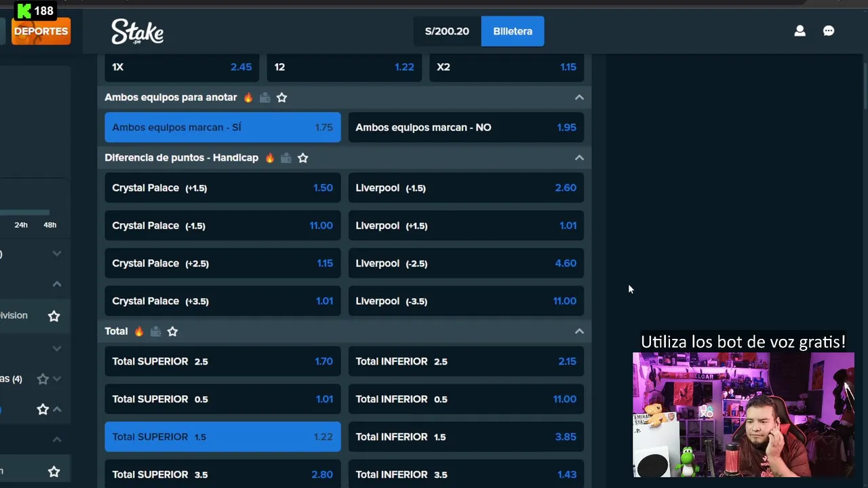Select the 24h time filter
The height and width of the screenshot is (488, 868).
[21, 225]
